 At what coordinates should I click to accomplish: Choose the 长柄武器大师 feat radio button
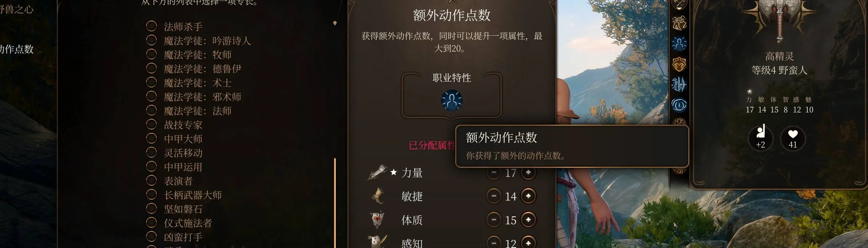click(x=151, y=194)
